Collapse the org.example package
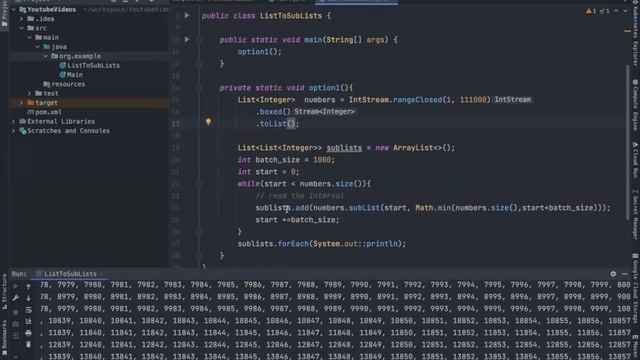The height and width of the screenshot is (360, 640). (x=46, y=56)
